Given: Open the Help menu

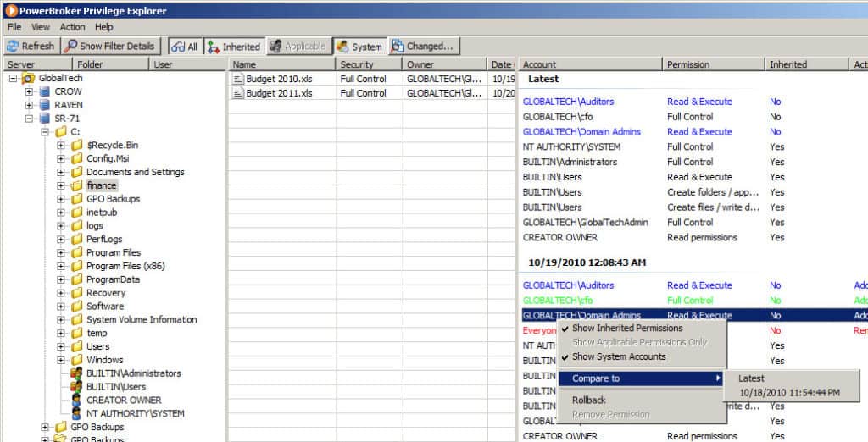Looking at the screenshot, I should (103, 27).
